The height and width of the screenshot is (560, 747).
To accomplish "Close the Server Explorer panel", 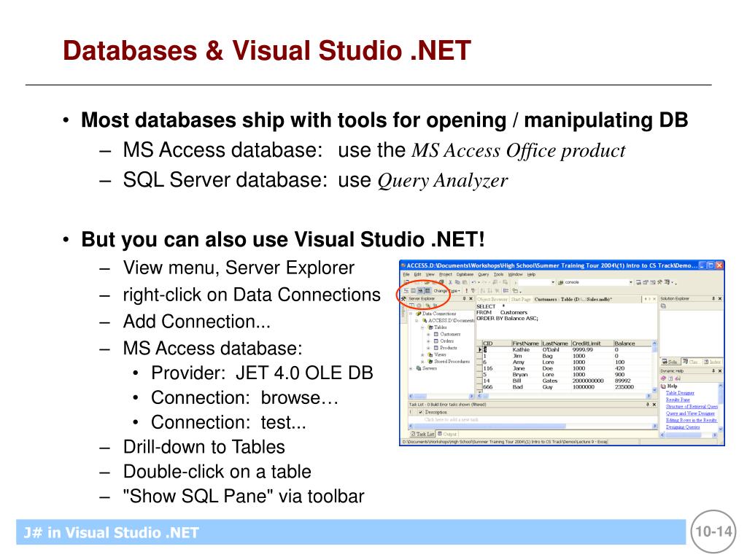I will (471, 298).
